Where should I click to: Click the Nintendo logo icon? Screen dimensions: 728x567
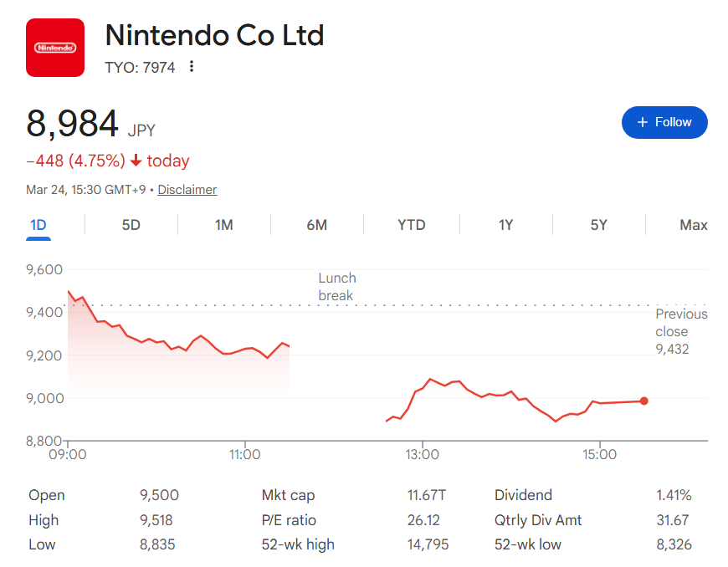[x=55, y=48]
